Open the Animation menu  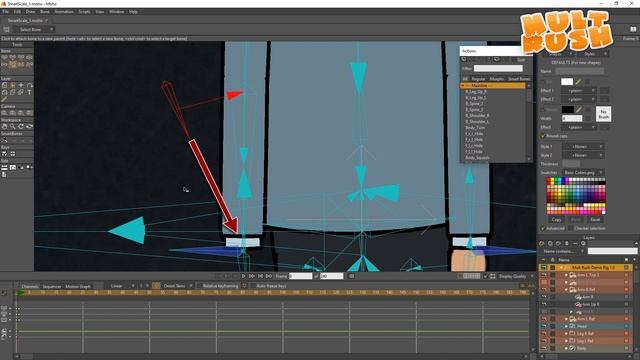pyautogui.click(x=64, y=12)
